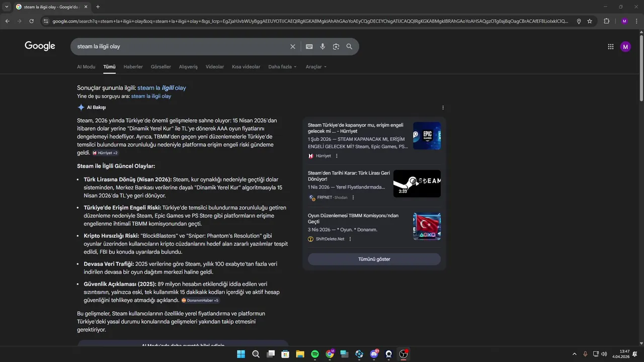The width and height of the screenshot is (644, 362).
Task: Open the Google apps grid
Action: click(x=610, y=47)
